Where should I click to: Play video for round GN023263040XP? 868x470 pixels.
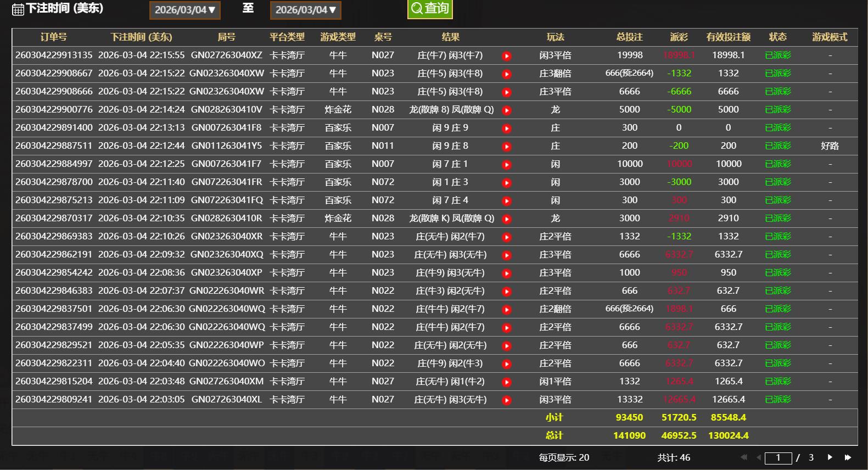[506, 273]
